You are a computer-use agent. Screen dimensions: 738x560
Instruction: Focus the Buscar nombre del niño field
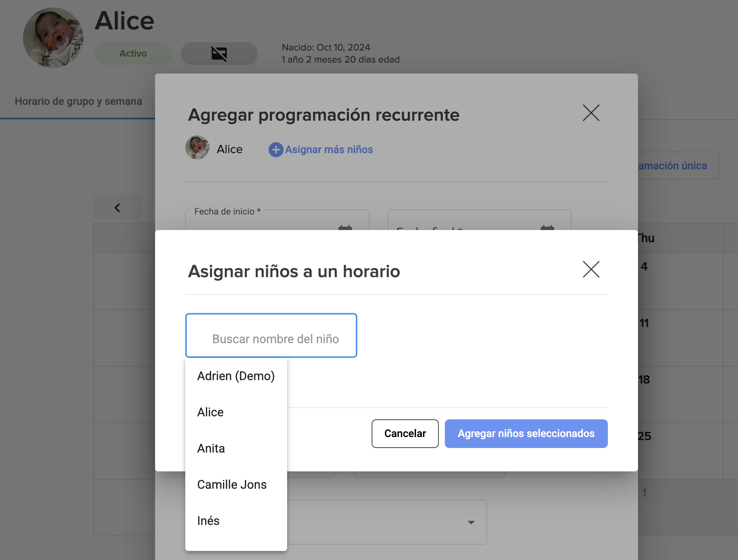(271, 336)
